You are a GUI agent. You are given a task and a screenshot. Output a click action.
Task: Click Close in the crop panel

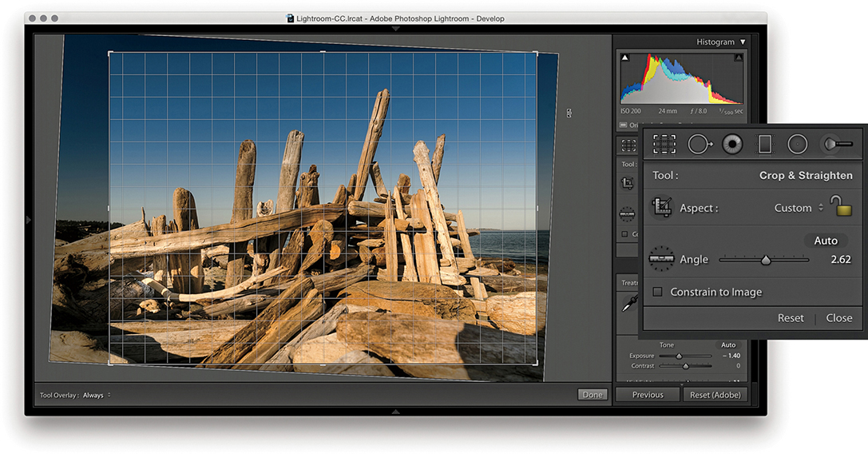point(839,318)
